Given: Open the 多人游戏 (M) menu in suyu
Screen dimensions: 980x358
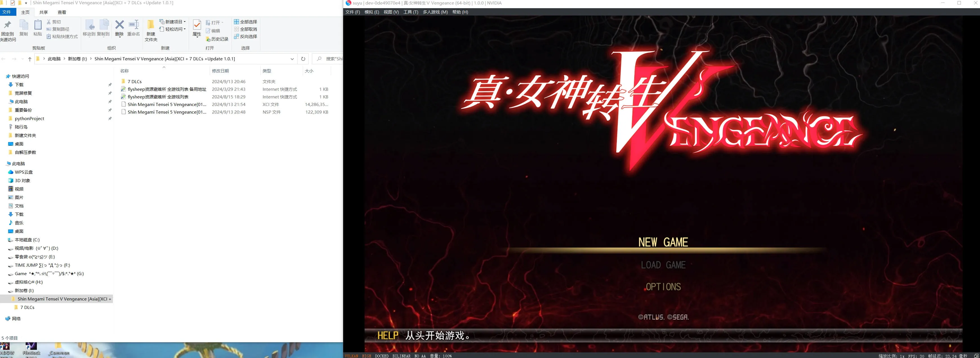Looking at the screenshot, I should click(435, 12).
